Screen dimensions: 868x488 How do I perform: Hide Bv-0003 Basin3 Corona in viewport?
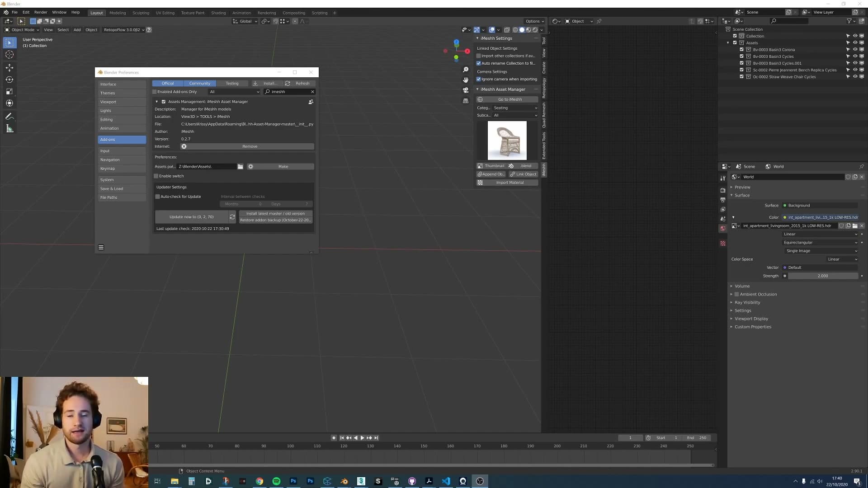click(855, 50)
